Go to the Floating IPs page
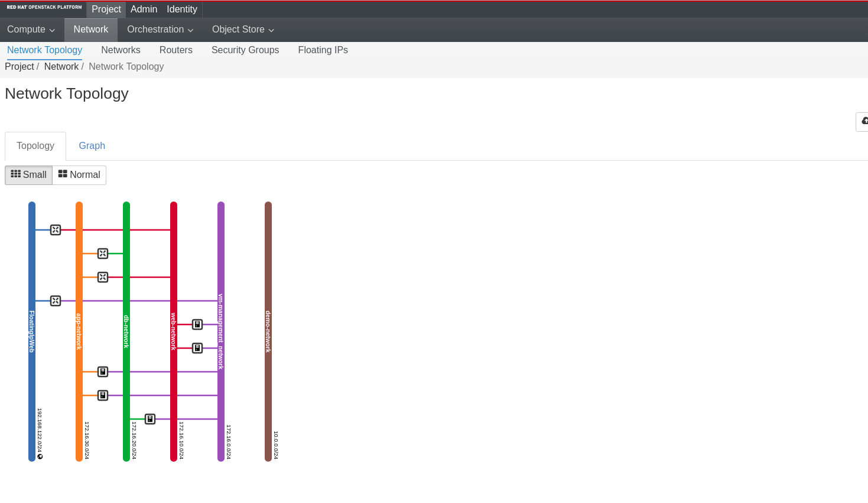 click(x=323, y=50)
